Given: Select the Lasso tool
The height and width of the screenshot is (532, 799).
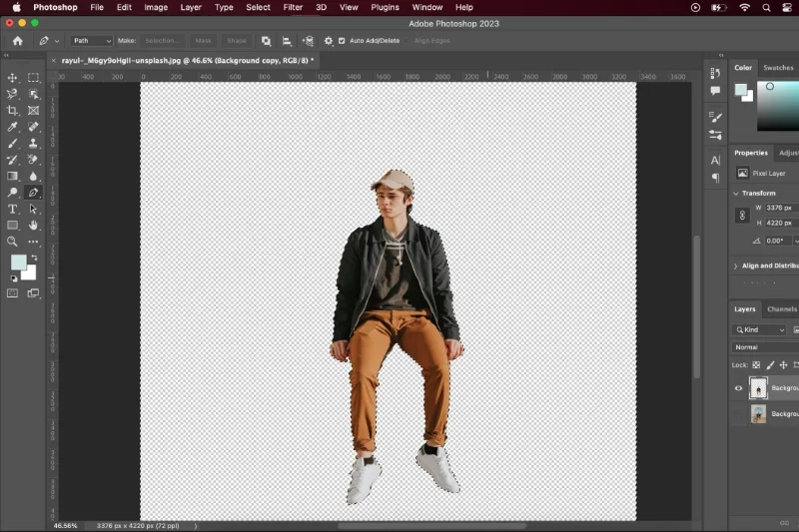Looking at the screenshot, I should point(12,94).
